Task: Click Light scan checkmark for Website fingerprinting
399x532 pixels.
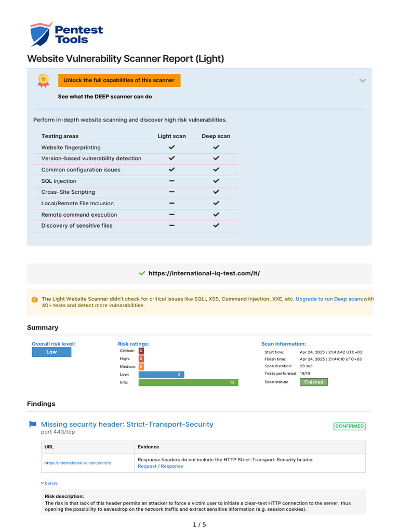Action: point(171,148)
